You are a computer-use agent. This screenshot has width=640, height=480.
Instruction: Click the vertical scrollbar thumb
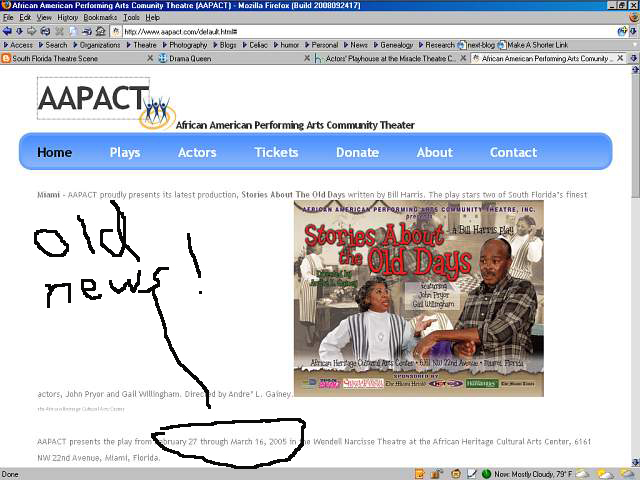[636, 135]
